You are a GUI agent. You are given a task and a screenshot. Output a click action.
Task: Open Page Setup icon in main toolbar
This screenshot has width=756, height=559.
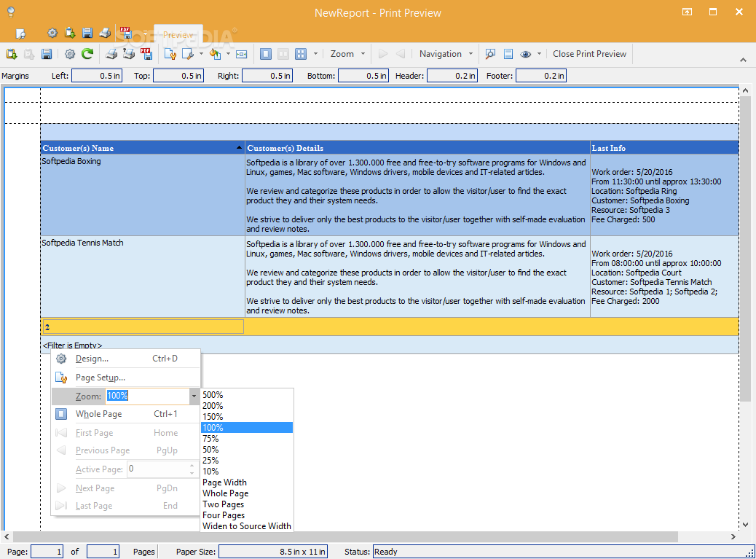tap(170, 54)
